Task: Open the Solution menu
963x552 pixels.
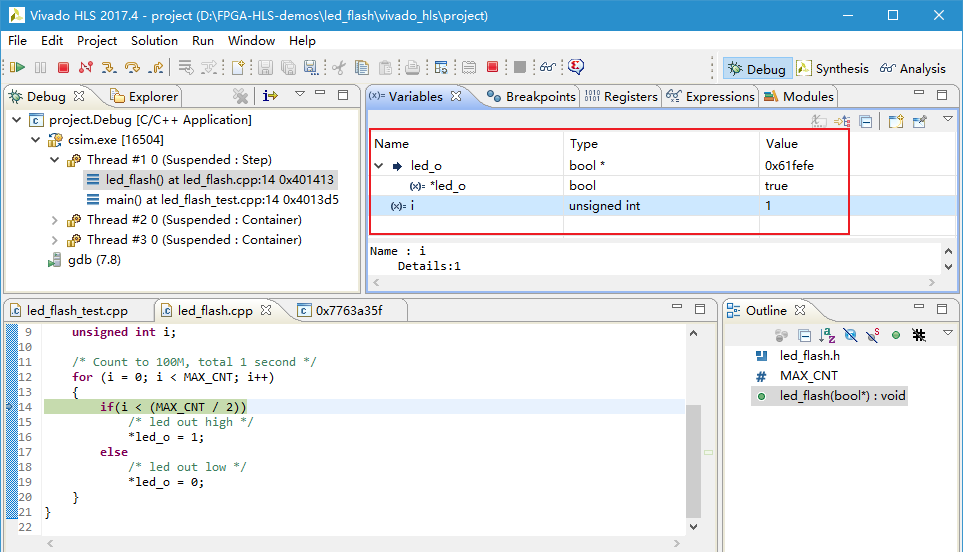Action: (x=154, y=41)
